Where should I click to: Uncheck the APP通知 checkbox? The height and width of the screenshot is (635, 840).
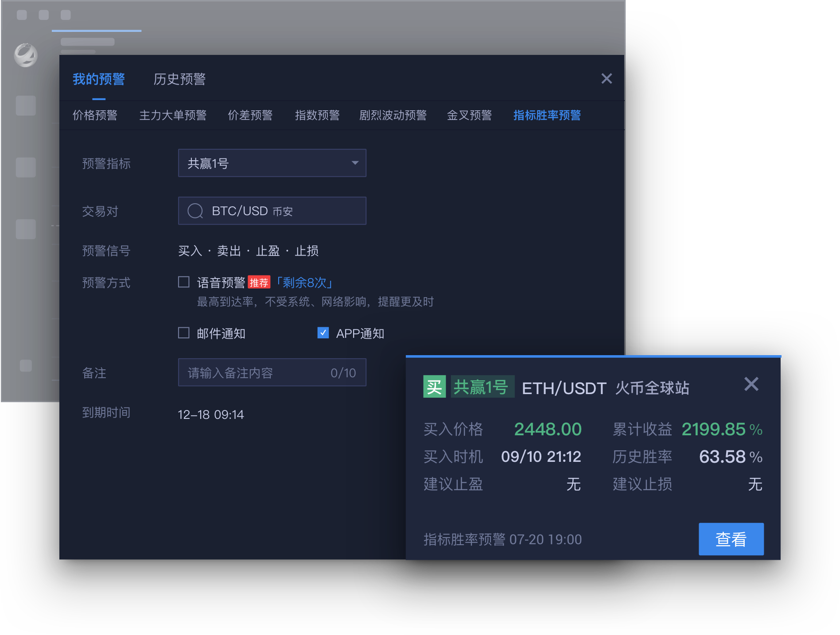(323, 333)
